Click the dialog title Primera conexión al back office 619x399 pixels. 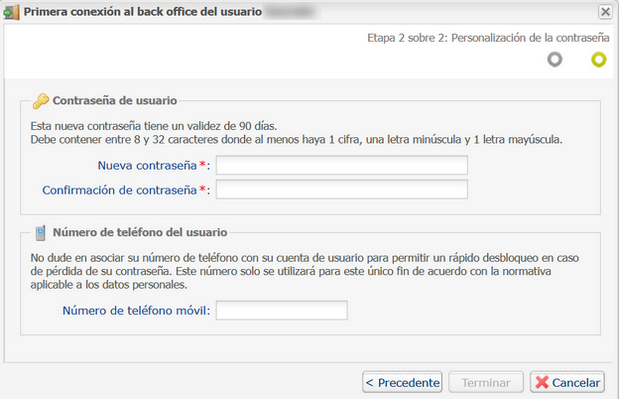pos(143,12)
